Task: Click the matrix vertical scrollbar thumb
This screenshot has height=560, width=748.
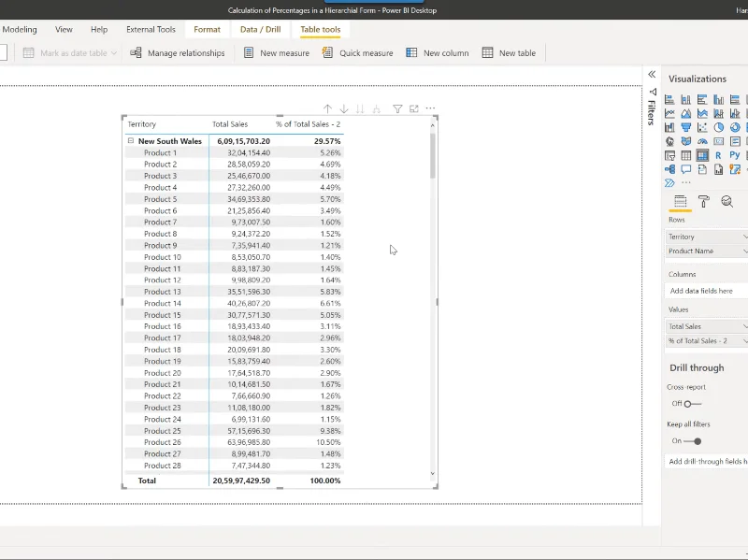Action: (x=433, y=156)
